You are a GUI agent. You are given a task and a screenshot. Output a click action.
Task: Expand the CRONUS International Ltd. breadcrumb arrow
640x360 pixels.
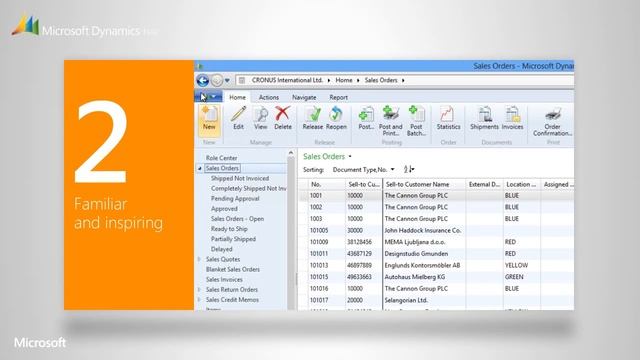[329, 80]
